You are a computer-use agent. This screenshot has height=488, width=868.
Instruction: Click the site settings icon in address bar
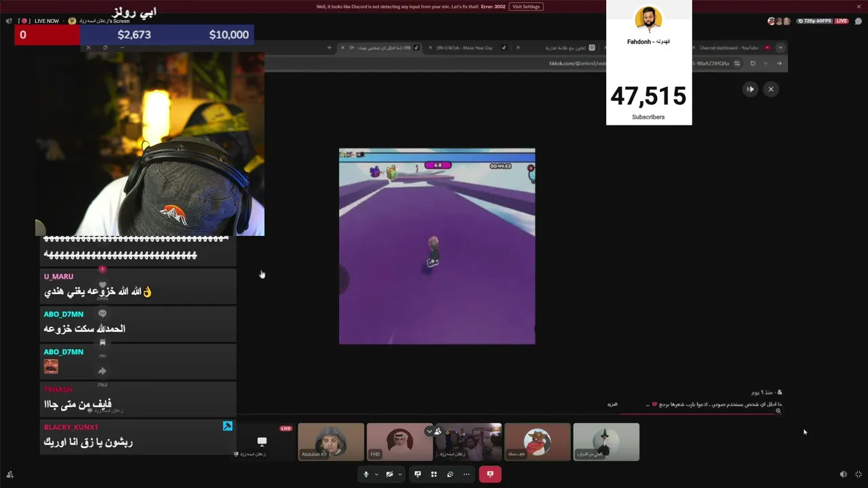point(737,63)
